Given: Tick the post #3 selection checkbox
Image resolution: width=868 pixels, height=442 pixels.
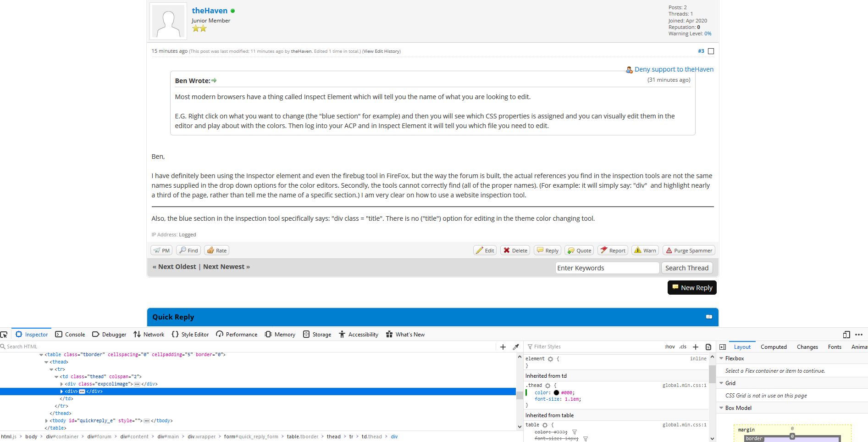Looking at the screenshot, I should click(711, 51).
